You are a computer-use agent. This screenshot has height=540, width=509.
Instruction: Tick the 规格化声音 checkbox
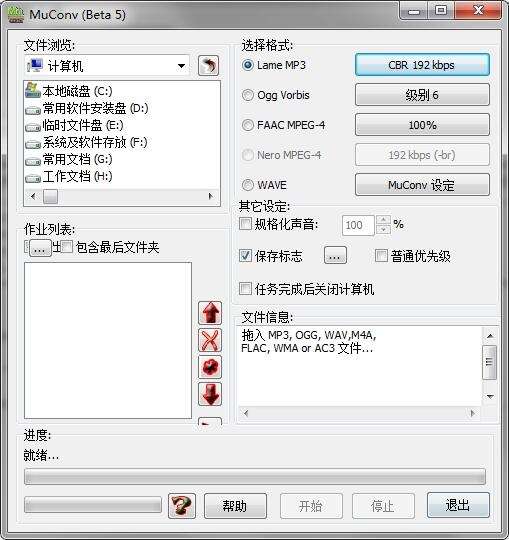click(246, 224)
